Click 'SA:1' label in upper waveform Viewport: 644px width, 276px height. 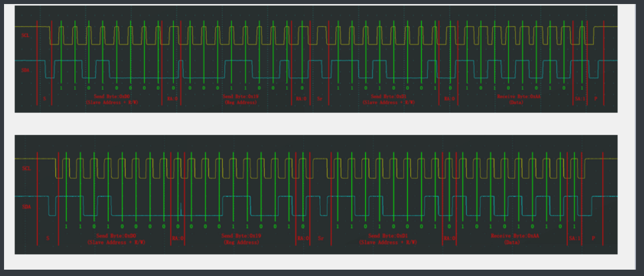click(x=579, y=99)
